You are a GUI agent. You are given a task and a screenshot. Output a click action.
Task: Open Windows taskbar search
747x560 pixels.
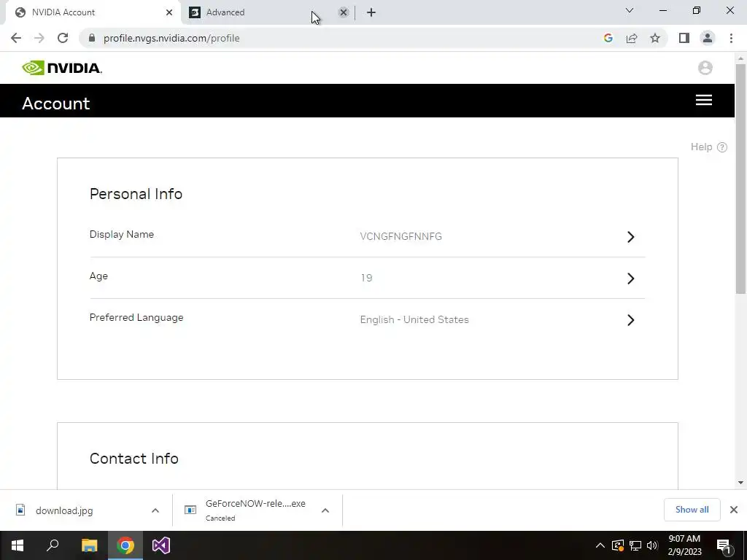point(53,545)
